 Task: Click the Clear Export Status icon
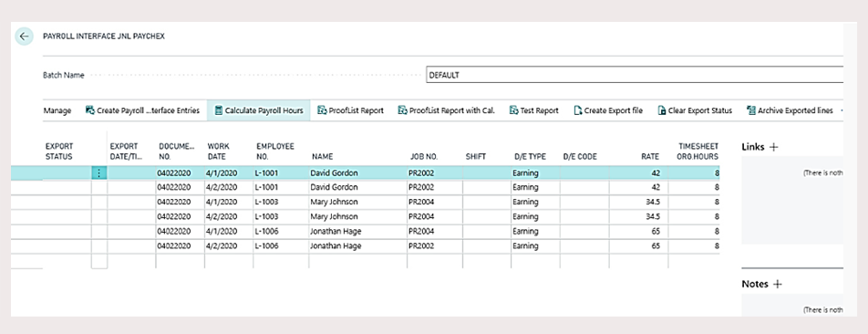point(662,110)
